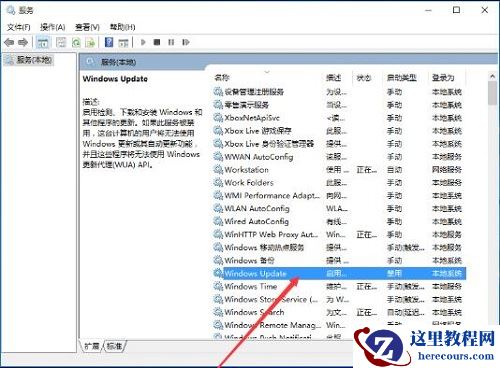The width and height of the screenshot is (500, 368).
Task: Click the gear icon beside Windows Time
Action: [x=218, y=286]
